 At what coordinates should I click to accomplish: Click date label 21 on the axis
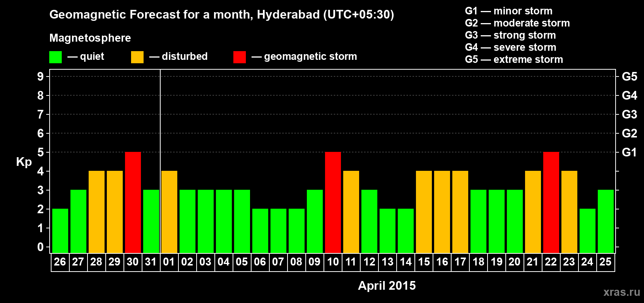533,262
